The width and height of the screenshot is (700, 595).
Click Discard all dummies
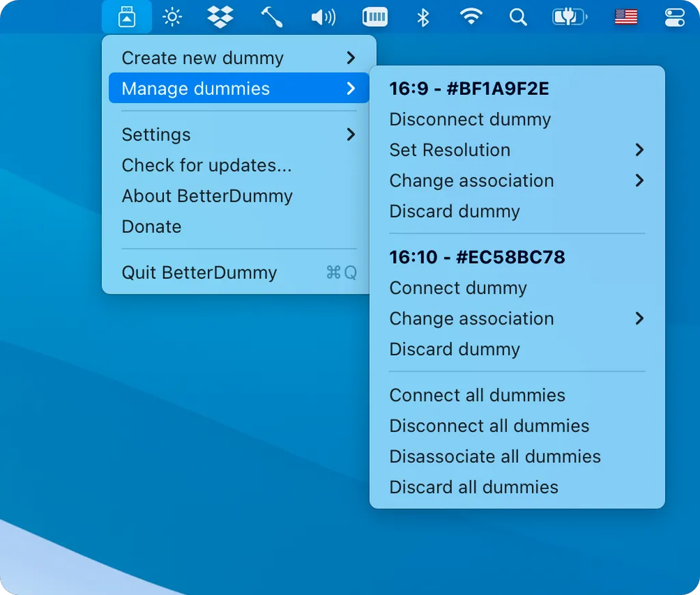(x=474, y=487)
